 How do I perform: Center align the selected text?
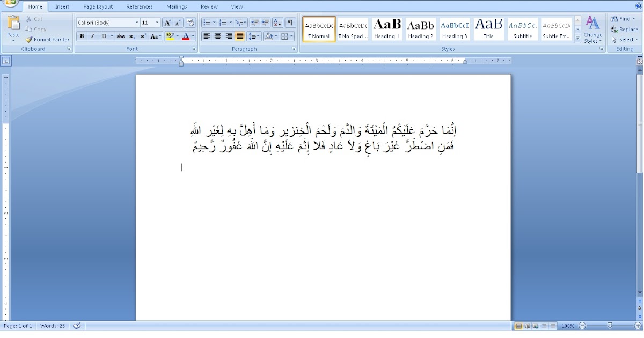217,36
